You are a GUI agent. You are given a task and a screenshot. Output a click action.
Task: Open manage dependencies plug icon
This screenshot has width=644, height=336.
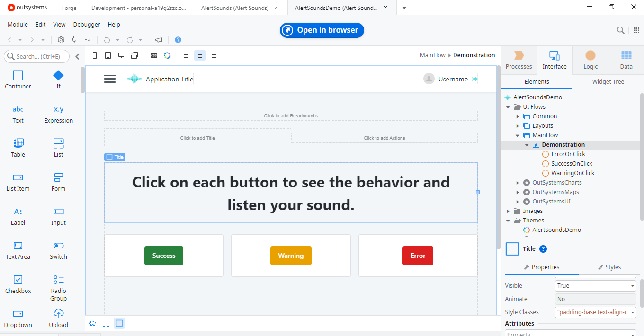point(74,40)
